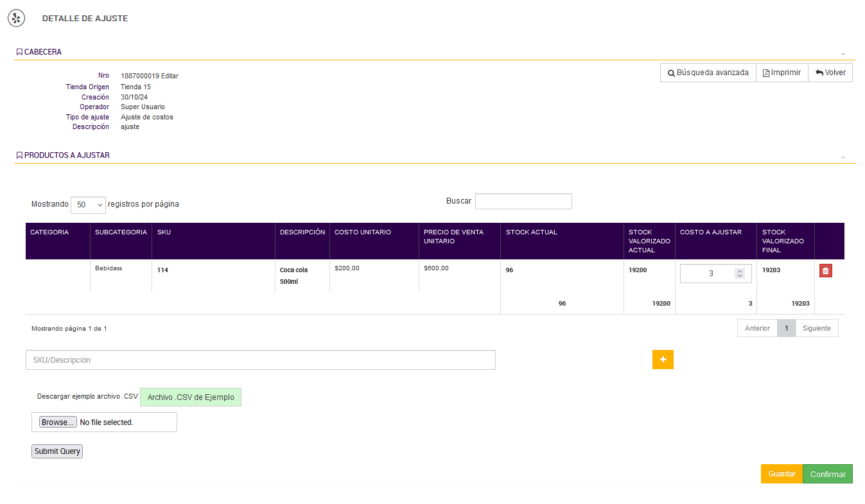The height and width of the screenshot is (504, 865).
Task: Go to page 1 in pagination
Action: tap(786, 329)
